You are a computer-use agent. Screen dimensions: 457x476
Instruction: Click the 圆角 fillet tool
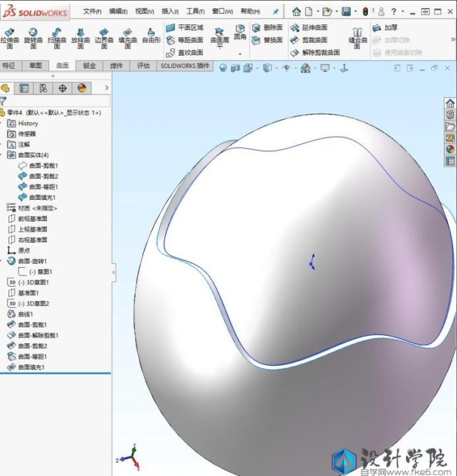240,32
